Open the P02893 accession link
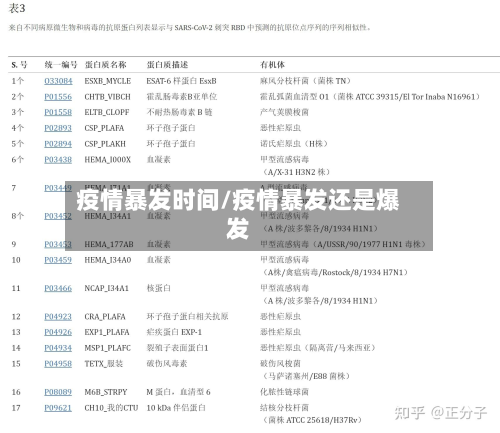 (58, 128)
